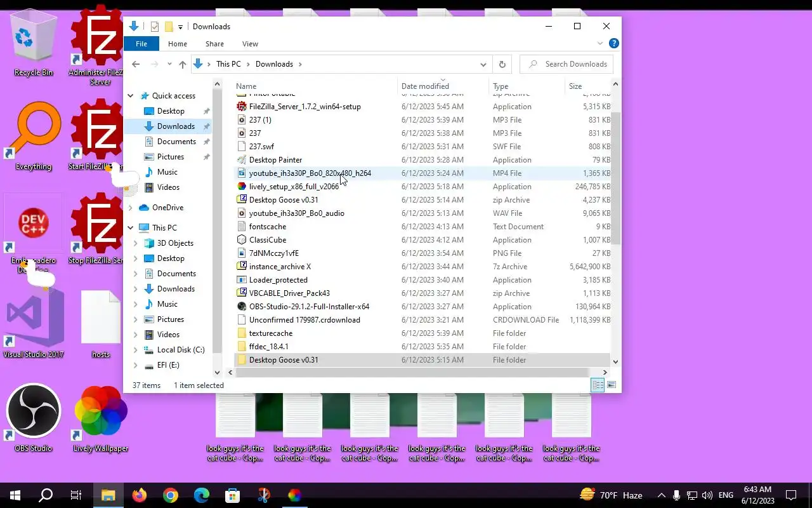Open the Customize Quick Access Toolbar dropdown
The height and width of the screenshot is (508, 812).
tap(180, 27)
